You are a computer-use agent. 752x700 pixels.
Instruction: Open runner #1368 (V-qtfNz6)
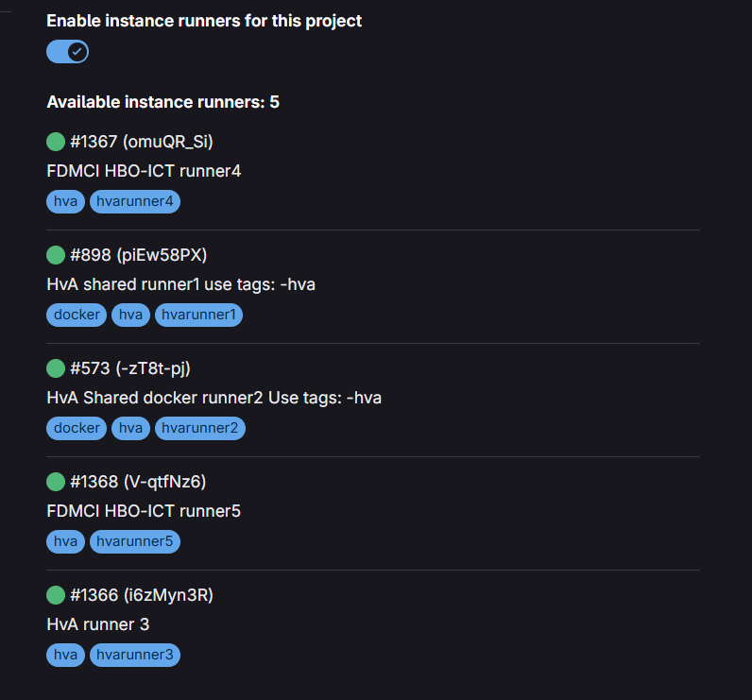click(x=138, y=482)
